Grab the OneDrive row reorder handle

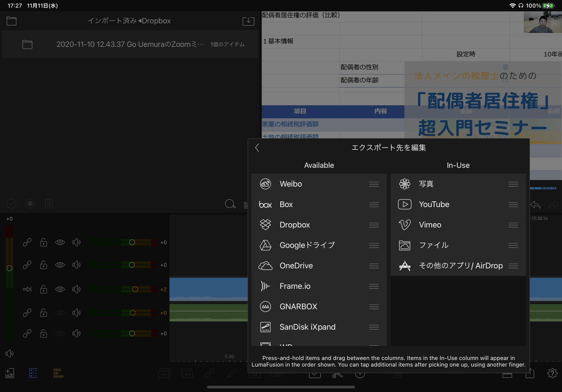coord(374,266)
